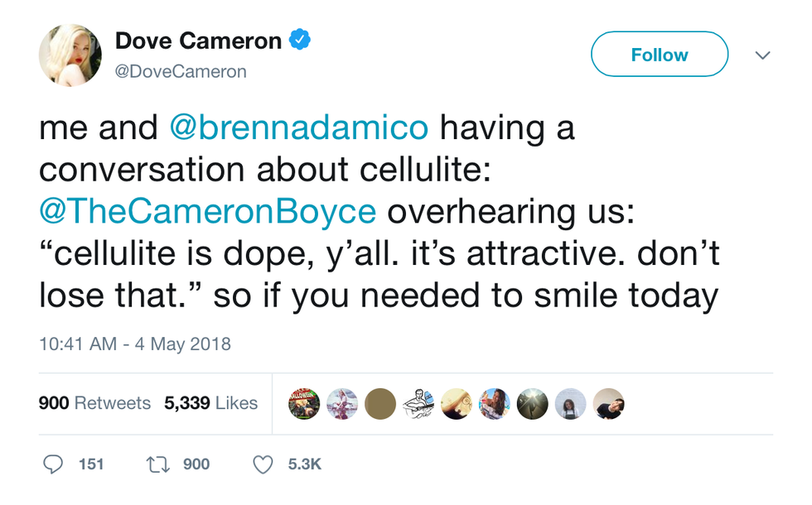Expand the tweet options chevron

(x=763, y=55)
